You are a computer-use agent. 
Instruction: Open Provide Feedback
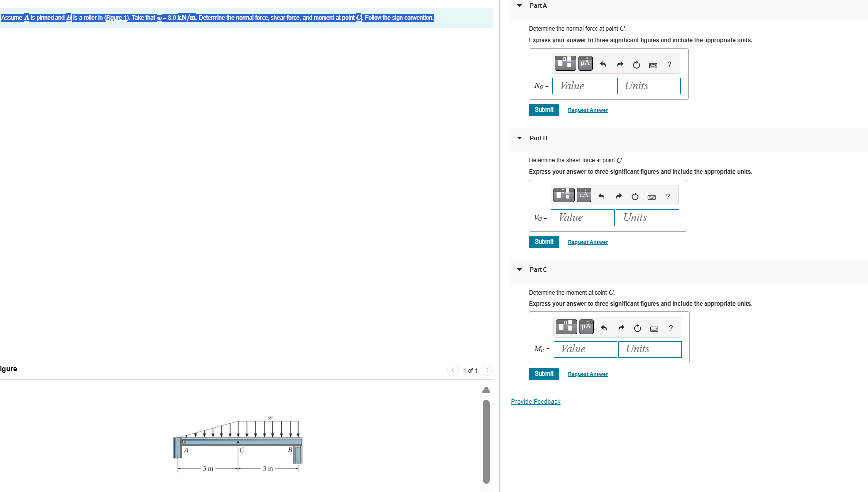(x=536, y=401)
